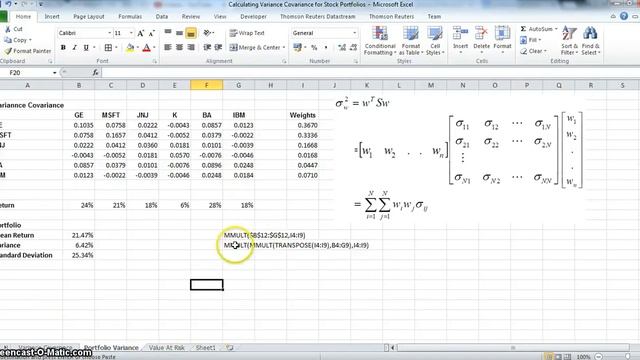Viewport: 640px width, 360px height.
Task: Align cell text to the right
Action: pos(191,48)
